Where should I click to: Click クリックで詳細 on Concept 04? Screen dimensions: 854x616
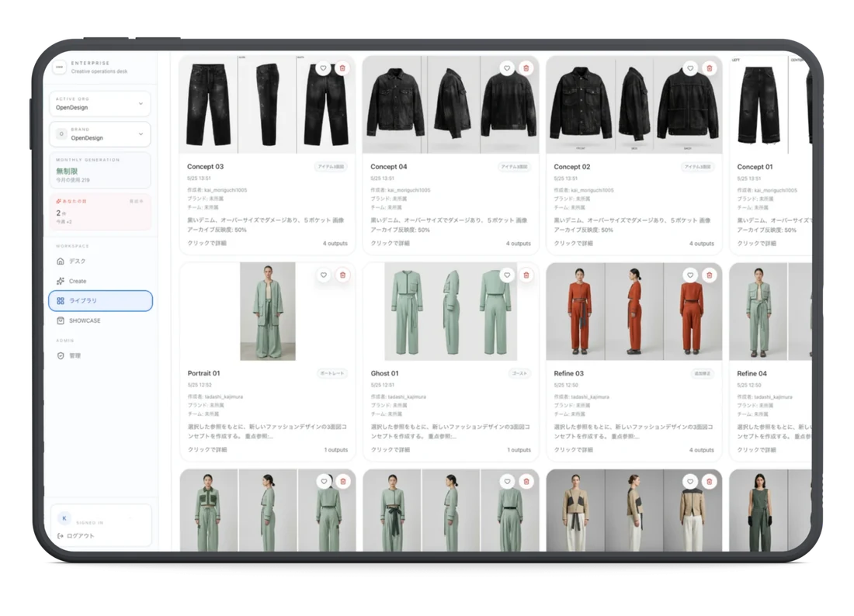click(x=390, y=244)
